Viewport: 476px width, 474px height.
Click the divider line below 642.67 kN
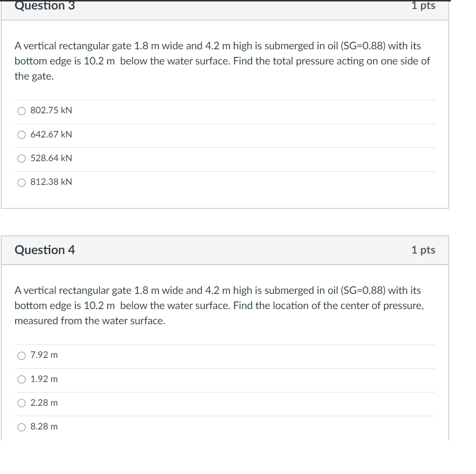225,146
